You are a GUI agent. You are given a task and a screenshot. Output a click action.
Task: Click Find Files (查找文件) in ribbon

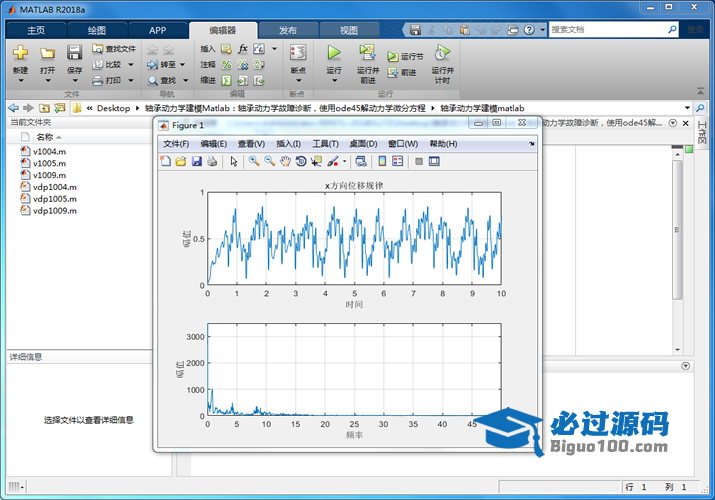click(x=114, y=48)
